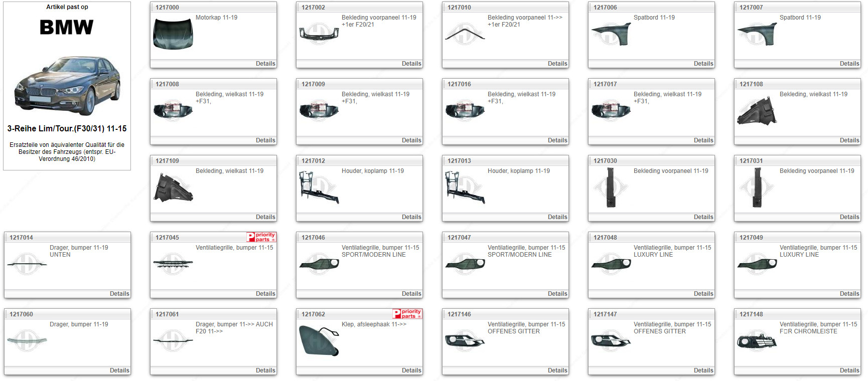Click the headlamp bracket 1217012 thumbnail
The width and height of the screenshot is (868, 381).
click(x=319, y=187)
